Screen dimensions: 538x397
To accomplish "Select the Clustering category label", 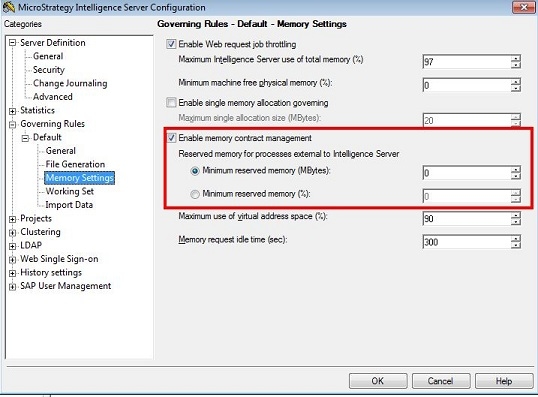I will [x=40, y=232].
